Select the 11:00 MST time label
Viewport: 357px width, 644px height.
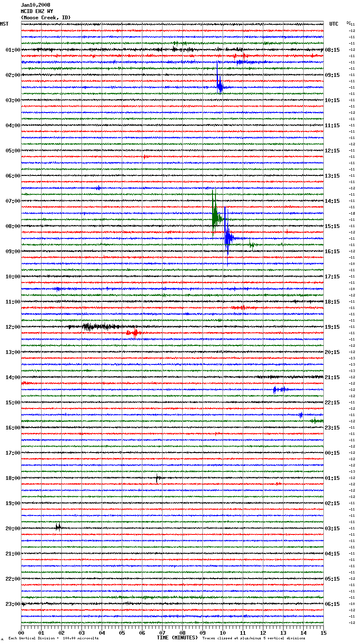13,302
